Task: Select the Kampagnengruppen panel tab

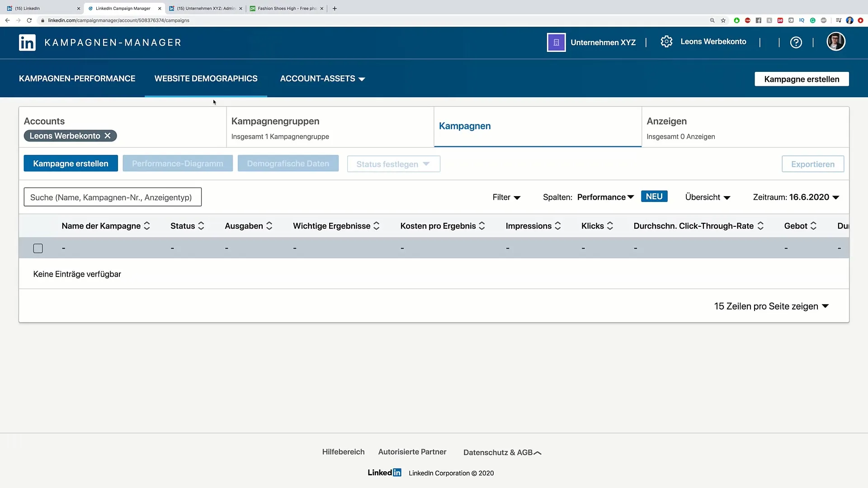Action: pos(330,127)
